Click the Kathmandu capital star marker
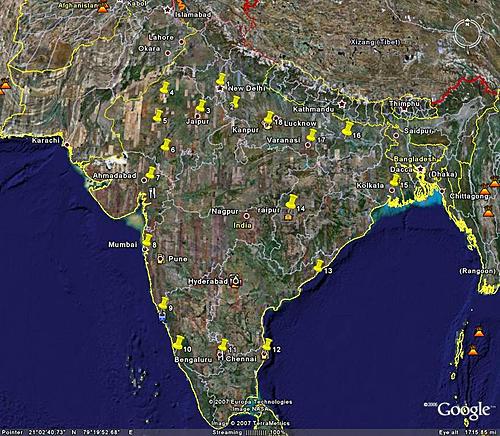500x436 pixels. (341, 104)
